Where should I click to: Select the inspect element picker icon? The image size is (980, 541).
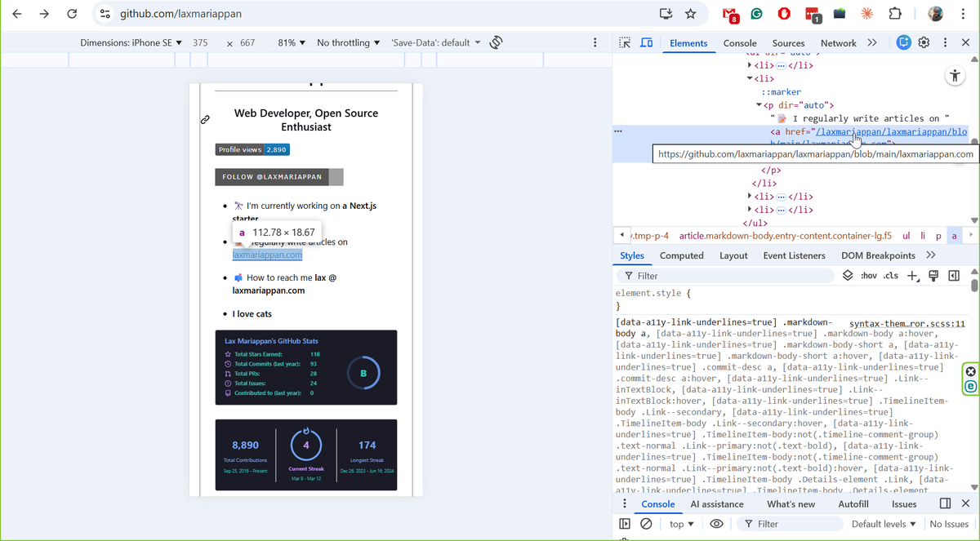tap(625, 43)
